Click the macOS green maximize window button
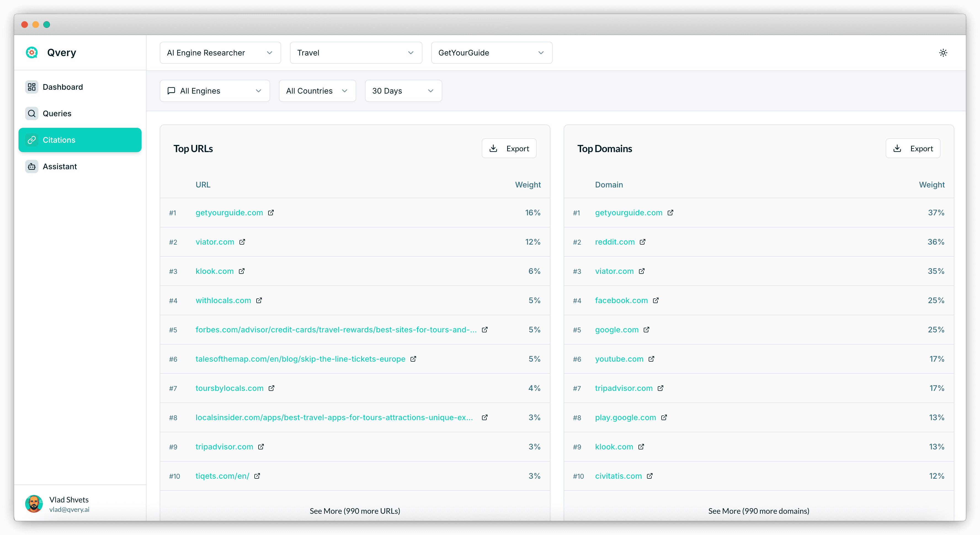 coord(47,25)
